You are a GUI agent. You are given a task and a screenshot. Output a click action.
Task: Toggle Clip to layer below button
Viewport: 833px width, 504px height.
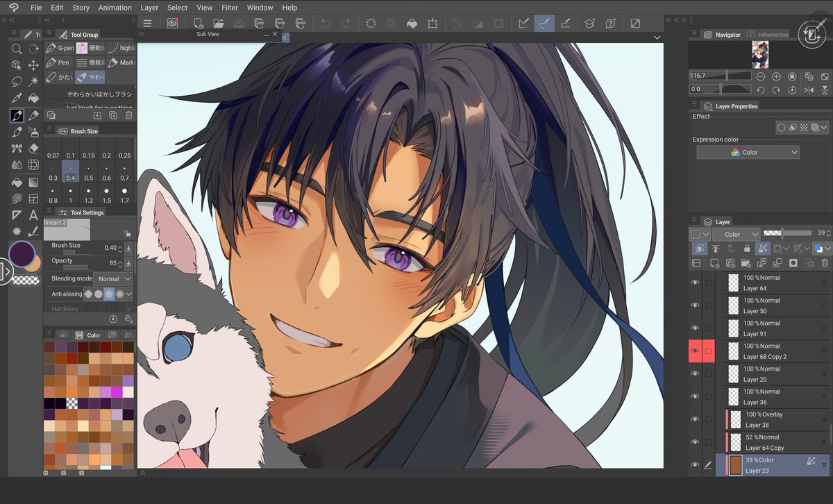pos(698,249)
